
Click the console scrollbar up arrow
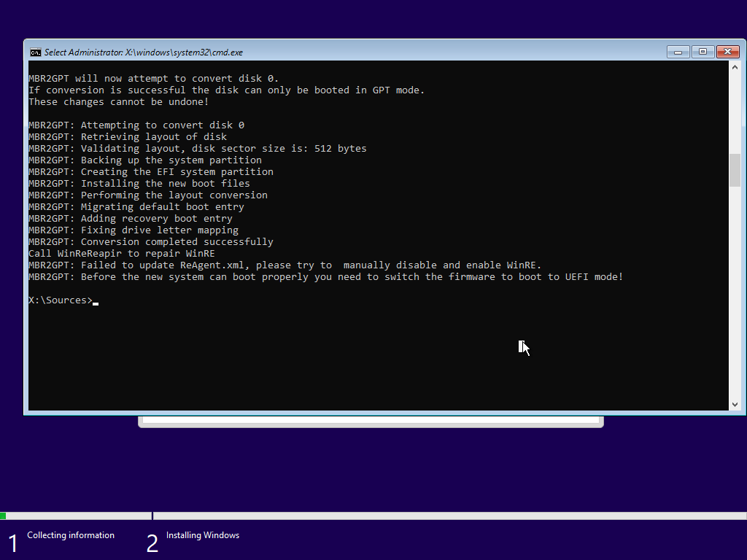click(x=735, y=67)
